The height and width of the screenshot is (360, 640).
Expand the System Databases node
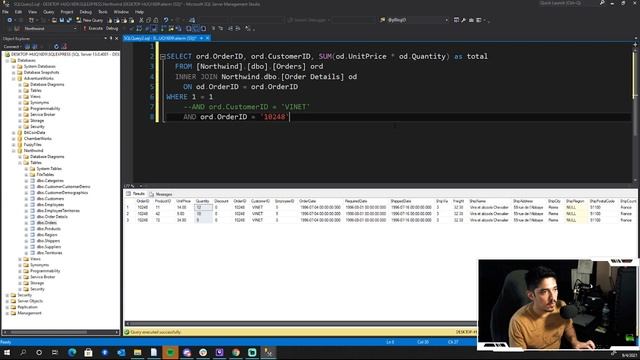(x=13, y=67)
